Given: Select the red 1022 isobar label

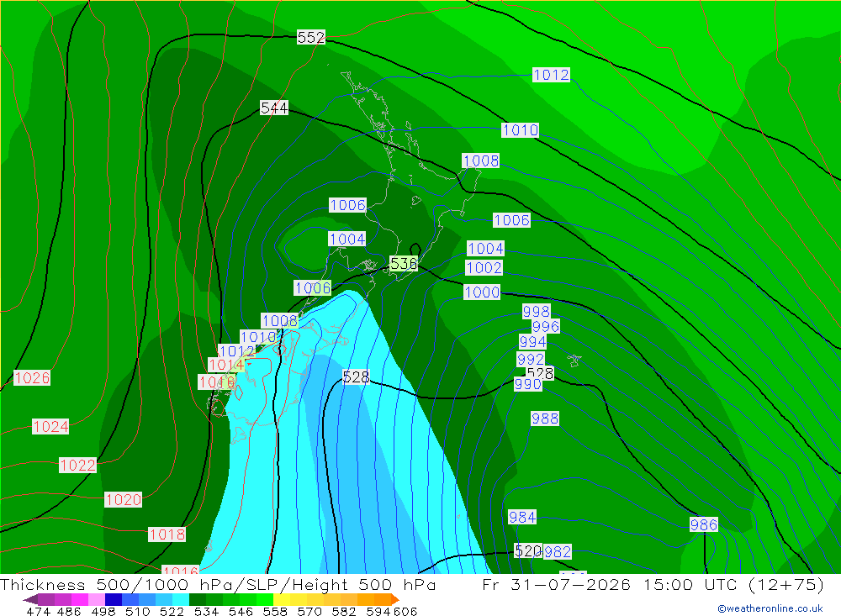Looking at the screenshot, I should tap(77, 466).
